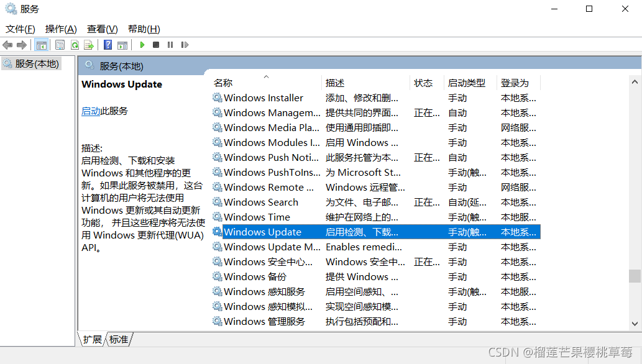Open the Help question-mark icon
This screenshot has width=642, height=364.
tap(108, 45)
